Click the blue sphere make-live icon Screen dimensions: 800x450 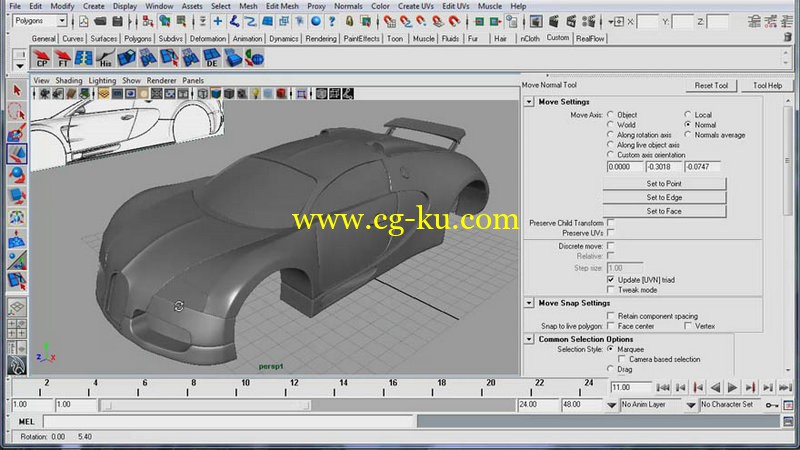coord(316,21)
